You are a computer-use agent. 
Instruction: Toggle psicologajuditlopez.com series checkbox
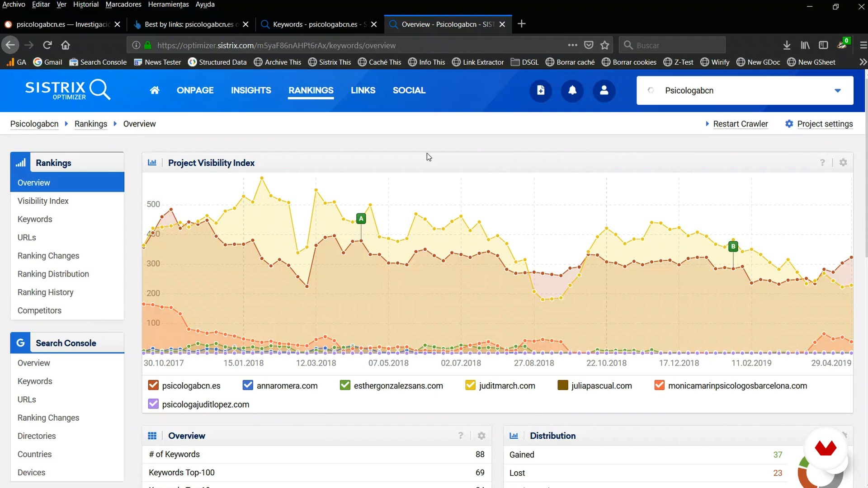[153, 404]
